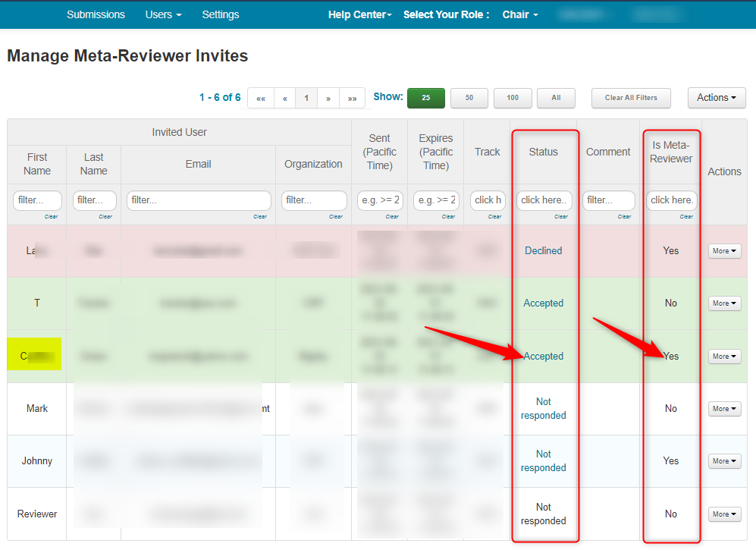The width and height of the screenshot is (756, 550).
Task: Select page 1 in pagination
Action: click(306, 98)
